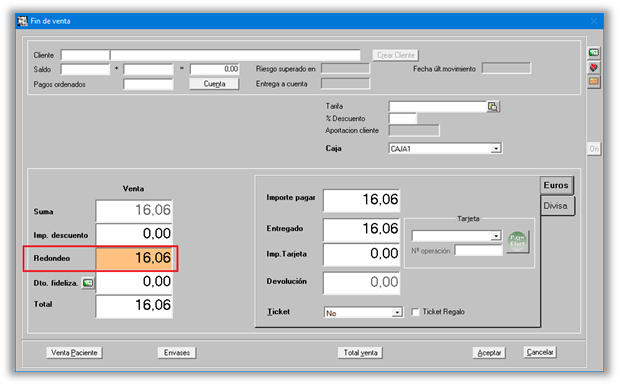Click the On button at right edge
The width and height of the screenshot is (620, 385).
[x=594, y=149]
